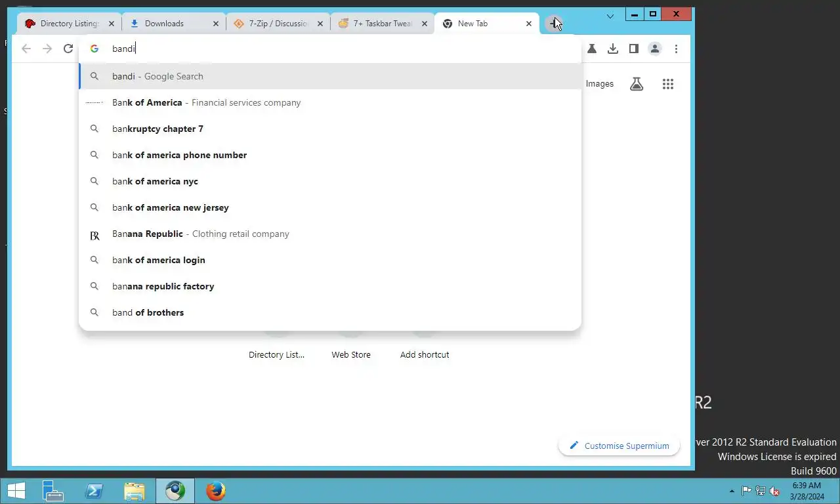Image resolution: width=840 pixels, height=504 pixels.
Task: Close the Directory Listing tab
Action: pyautogui.click(x=111, y=24)
